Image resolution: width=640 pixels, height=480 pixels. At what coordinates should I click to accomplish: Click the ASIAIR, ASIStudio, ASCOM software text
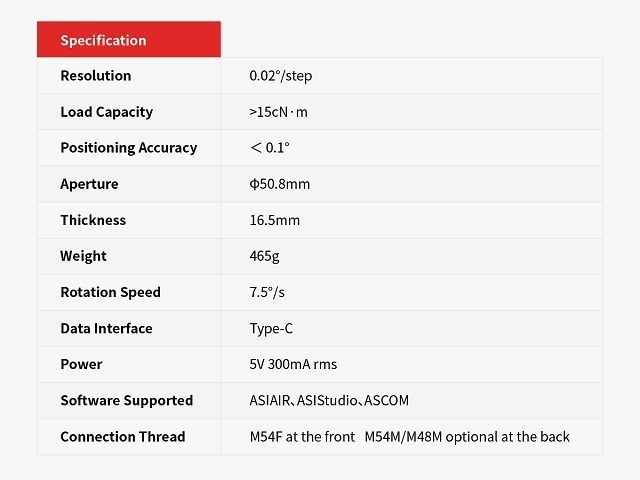pyautogui.click(x=329, y=400)
